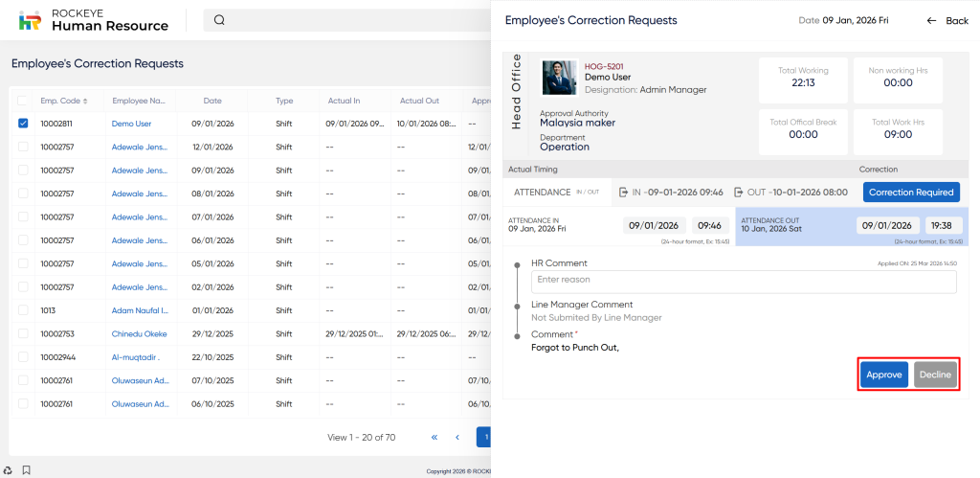Click the punch-out icon beside OUT time

(x=738, y=192)
